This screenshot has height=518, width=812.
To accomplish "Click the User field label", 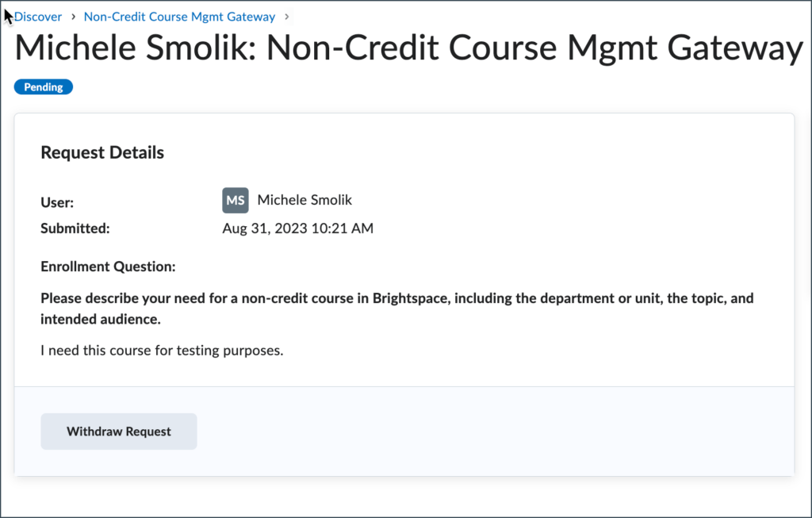I will coord(56,202).
